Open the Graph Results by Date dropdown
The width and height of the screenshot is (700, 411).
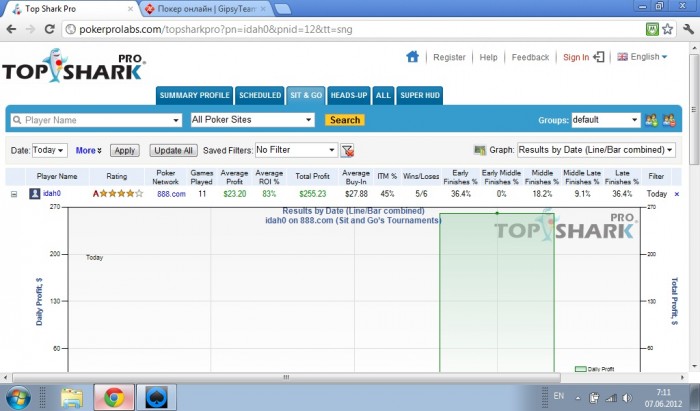coord(596,150)
